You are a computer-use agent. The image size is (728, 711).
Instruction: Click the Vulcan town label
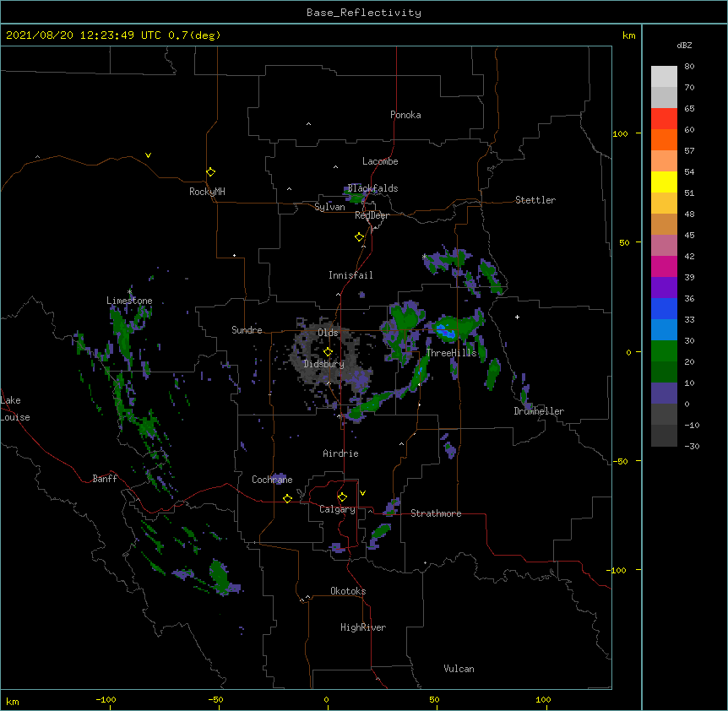459,669
